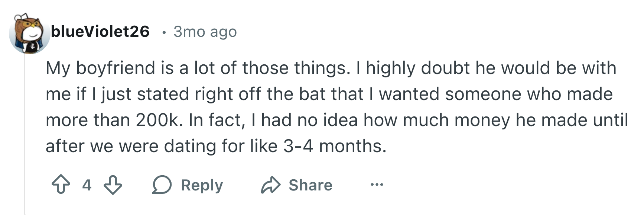Open the blueViolet26 username profile link
The height and width of the screenshot is (215, 644).
click(100, 32)
